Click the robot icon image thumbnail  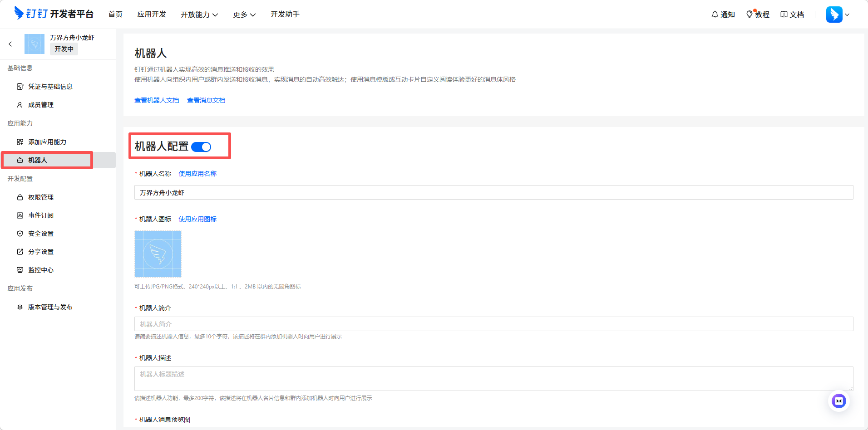click(158, 254)
